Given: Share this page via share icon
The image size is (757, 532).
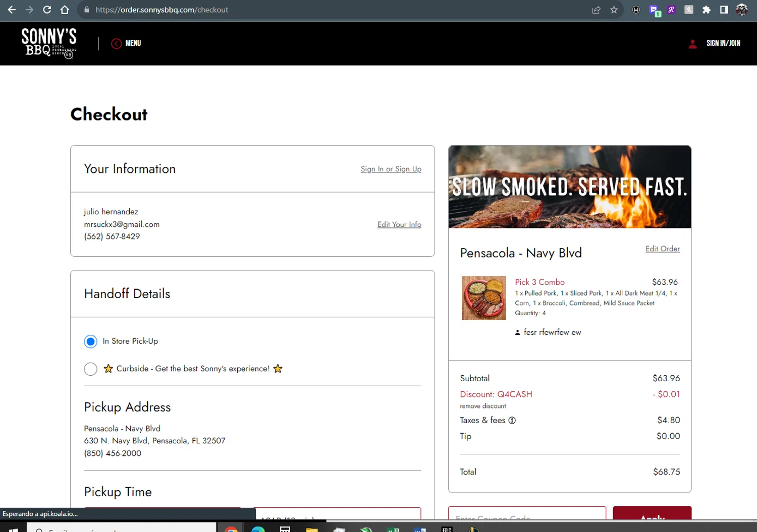Looking at the screenshot, I should point(596,10).
